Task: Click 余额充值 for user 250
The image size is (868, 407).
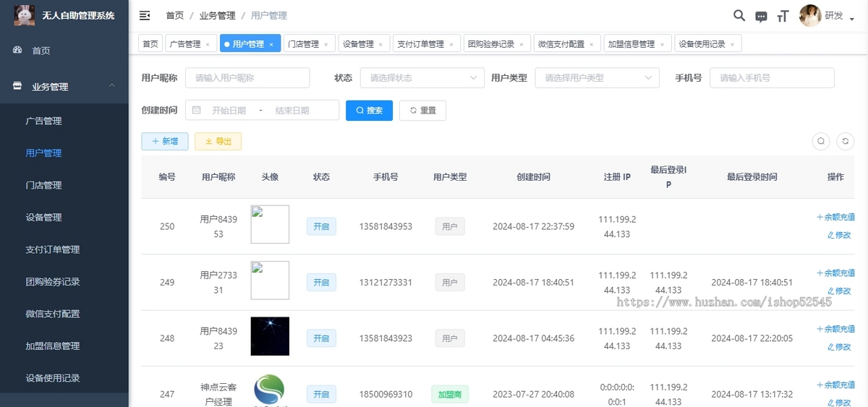Action: pyautogui.click(x=835, y=217)
